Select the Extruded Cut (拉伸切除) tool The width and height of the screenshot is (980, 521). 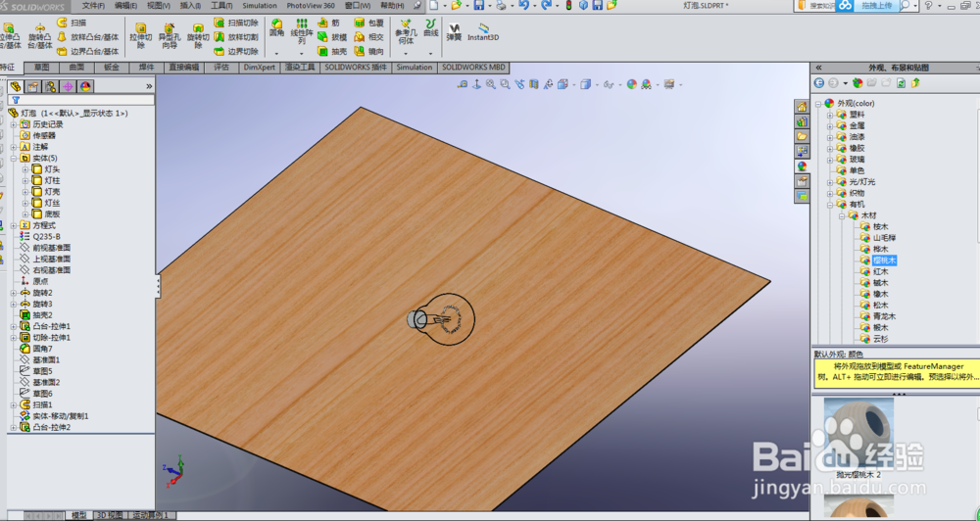[140, 36]
